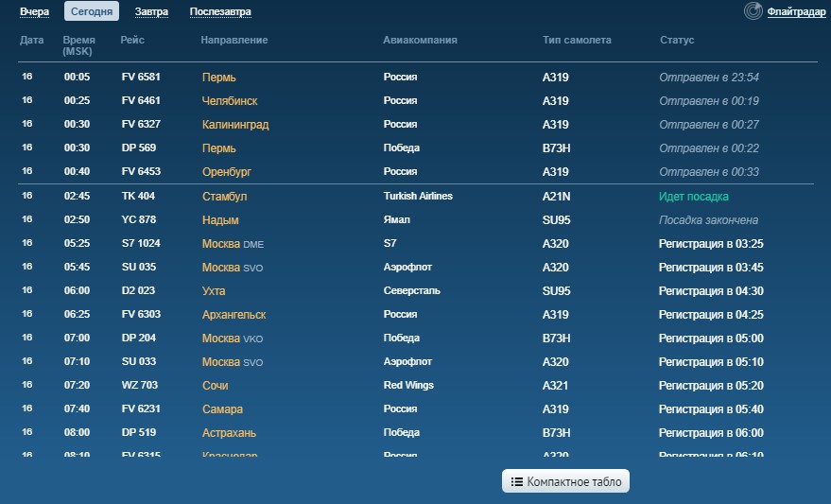Open Пермь destination of flight DP 569

[x=219, y=148]
